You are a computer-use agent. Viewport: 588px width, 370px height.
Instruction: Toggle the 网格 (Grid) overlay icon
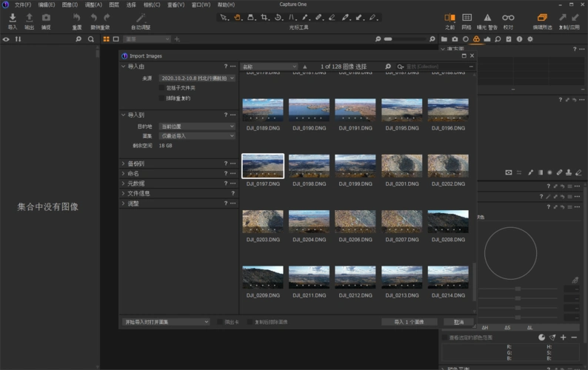(467, 18)
